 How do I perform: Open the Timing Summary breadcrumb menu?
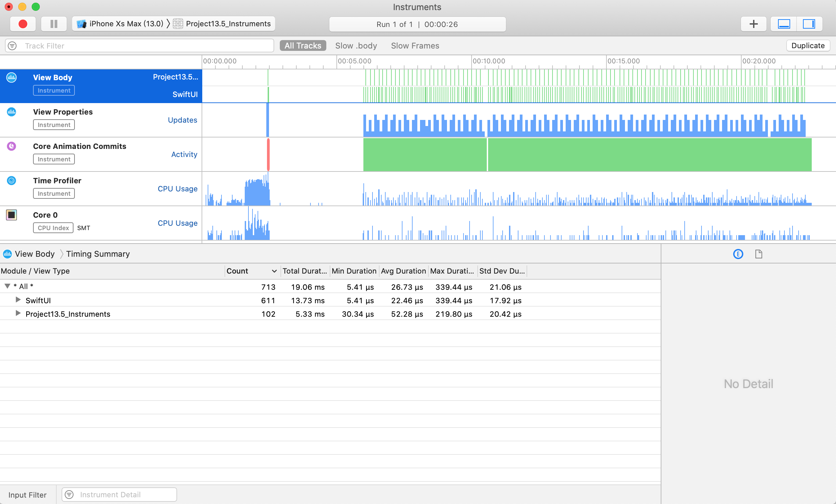pyautogui.click(x=98, y=254)
